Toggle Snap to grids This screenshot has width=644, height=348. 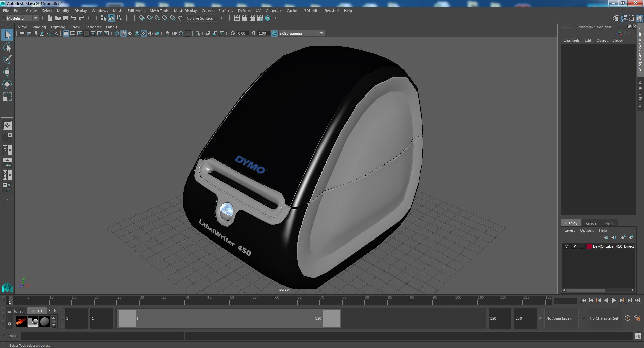(142, 18)
